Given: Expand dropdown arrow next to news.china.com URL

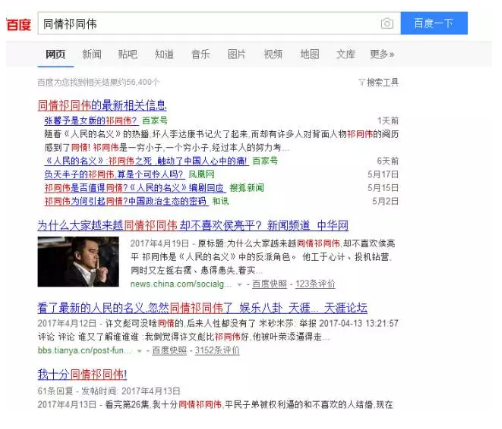Looking at the screenshot, I should coord(239,285).
